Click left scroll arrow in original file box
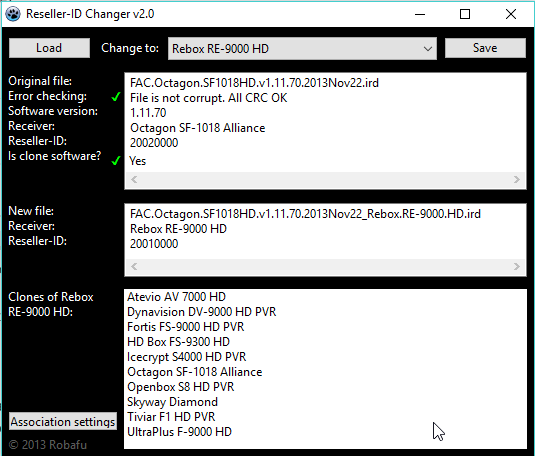Screen dimensions: 535x456 [x=134, y=180]
